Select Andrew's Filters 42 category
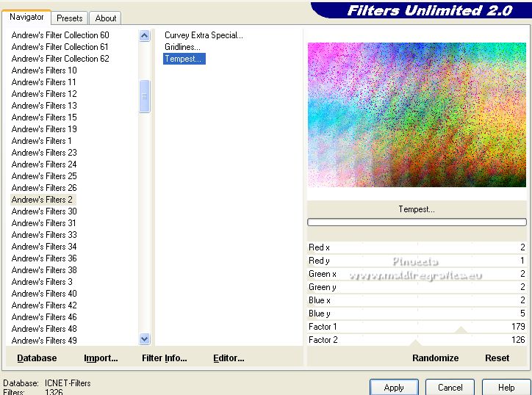The width and height of the screenshot is (532, 395). click(44, 305)
